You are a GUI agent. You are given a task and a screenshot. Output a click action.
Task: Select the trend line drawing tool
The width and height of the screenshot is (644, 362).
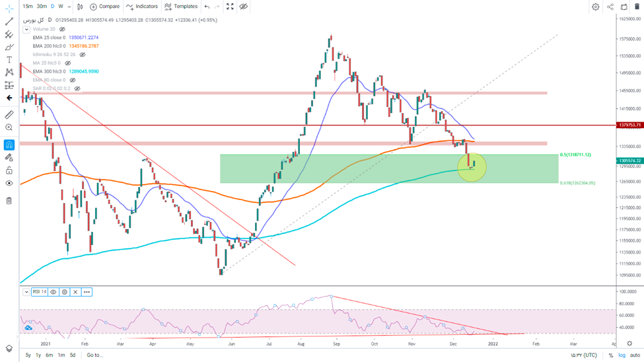pos(9,21)
